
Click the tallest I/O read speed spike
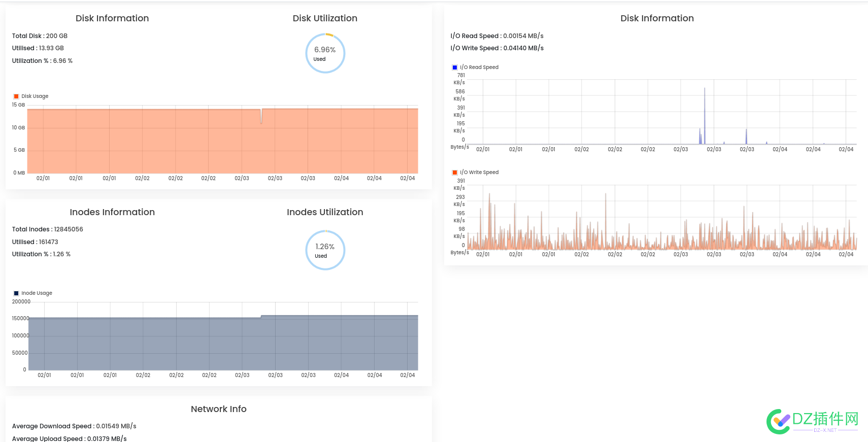(705, 116)
